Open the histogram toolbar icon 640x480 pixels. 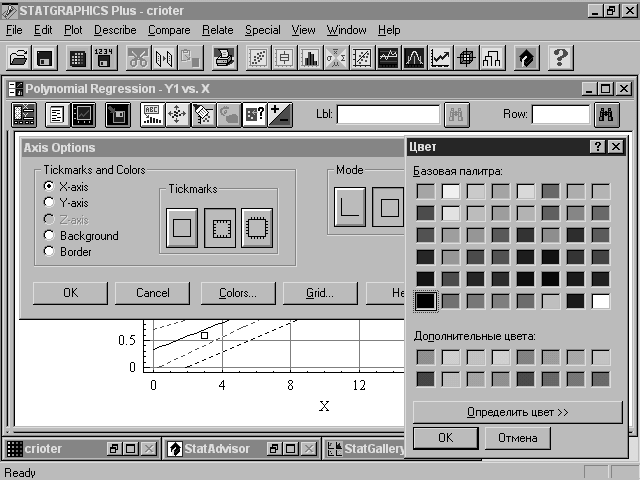[310, 58]
